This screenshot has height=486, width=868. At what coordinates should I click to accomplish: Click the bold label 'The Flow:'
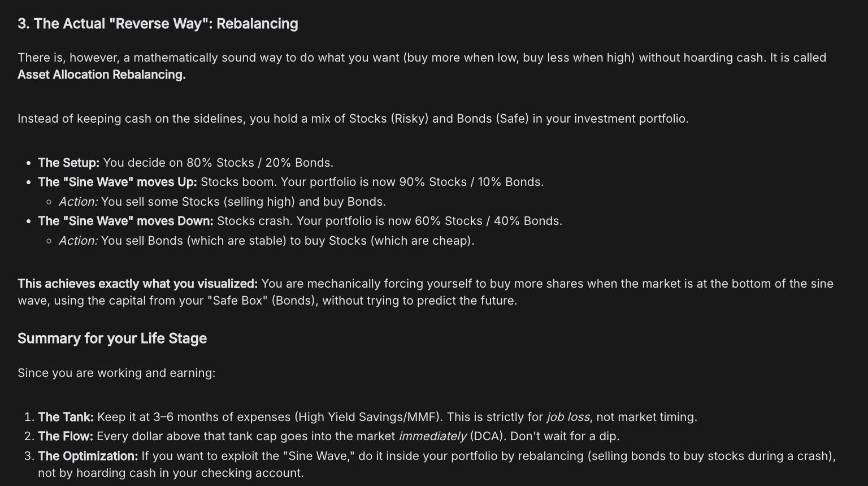coord(66,436)
